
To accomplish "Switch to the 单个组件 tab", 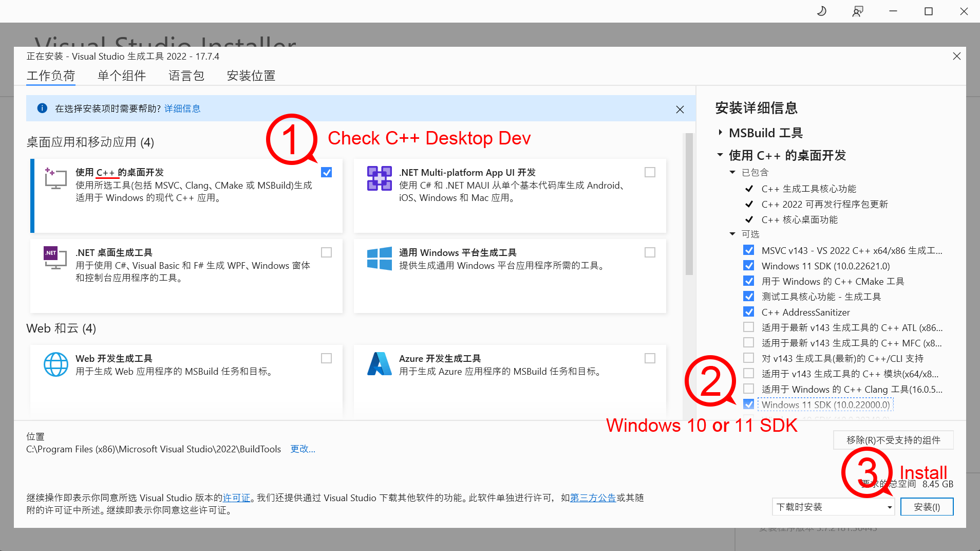I will pyautogui.click(x=122, y=76).
